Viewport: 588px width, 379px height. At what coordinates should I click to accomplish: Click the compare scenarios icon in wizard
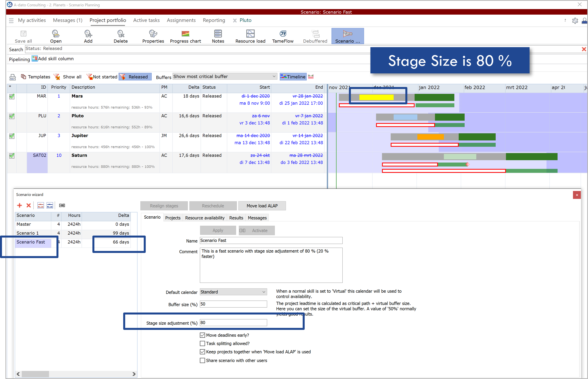click(x=62, y=205)
